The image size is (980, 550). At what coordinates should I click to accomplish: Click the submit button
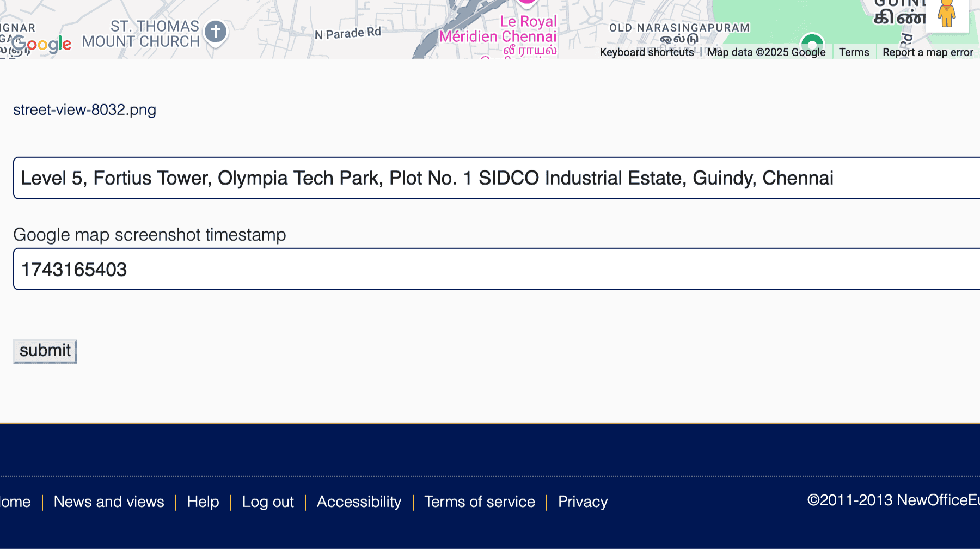(45, 351)
